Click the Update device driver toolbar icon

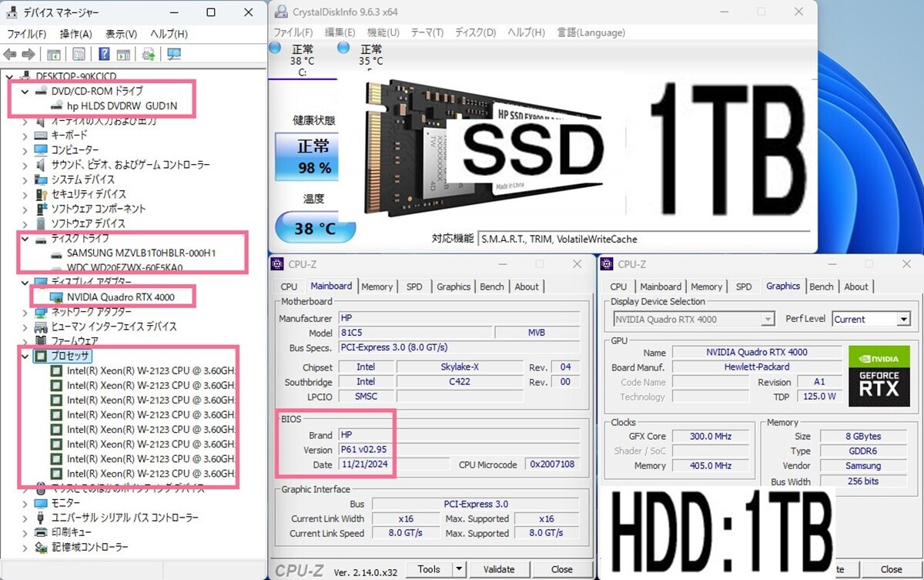149,54
